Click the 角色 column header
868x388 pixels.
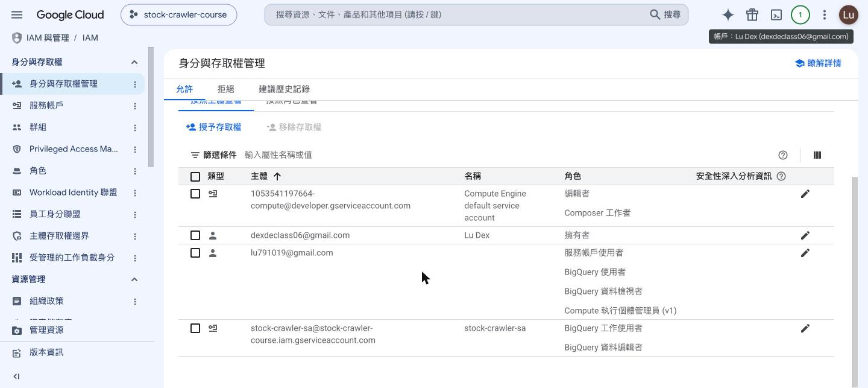[573, 176]
